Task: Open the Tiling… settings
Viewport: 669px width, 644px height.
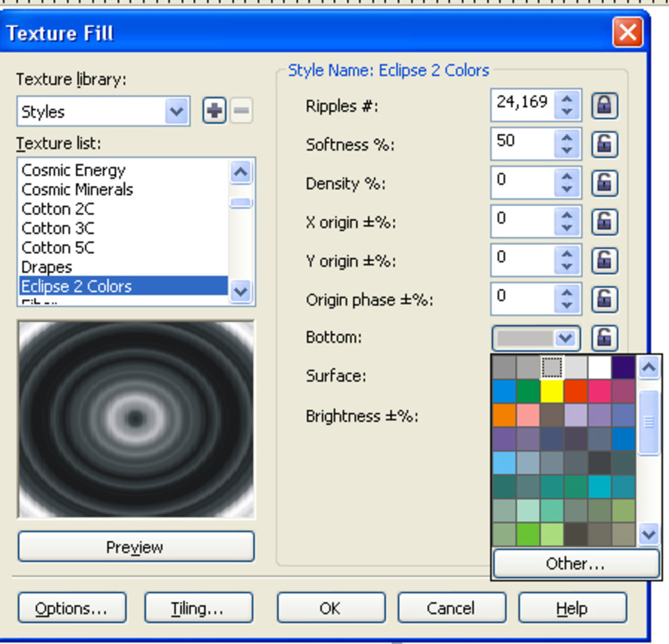Action: tap(198, 608)
